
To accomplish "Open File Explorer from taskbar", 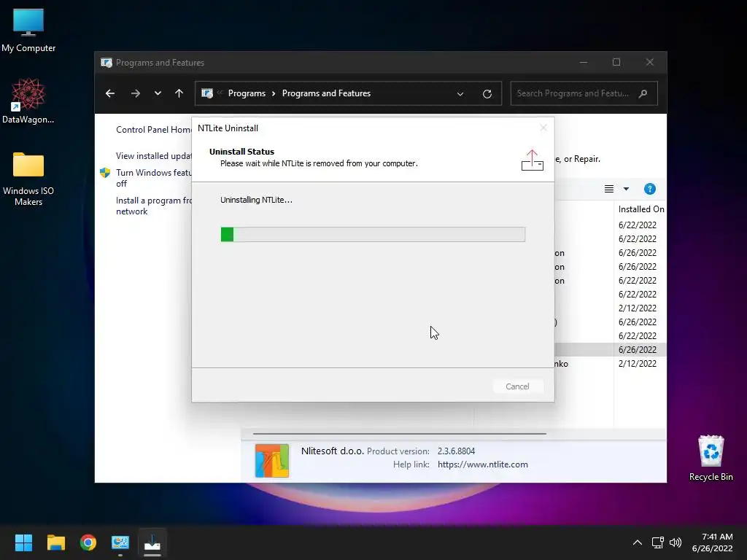I will pyautogui.click(x=55, y=542).
